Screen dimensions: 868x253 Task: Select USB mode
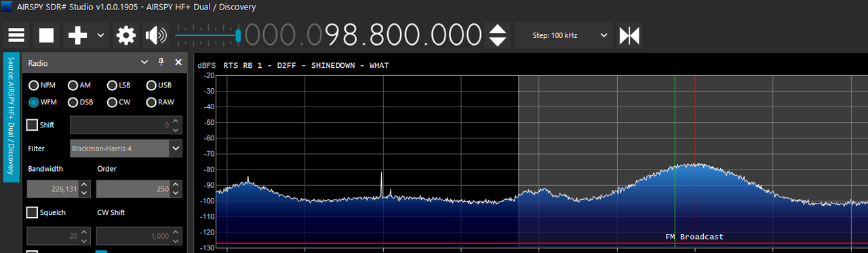(x=159, y=85)
